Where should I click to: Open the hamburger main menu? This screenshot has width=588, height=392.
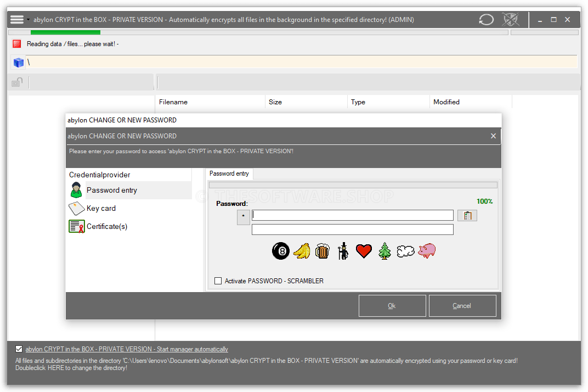click(16, 20)
